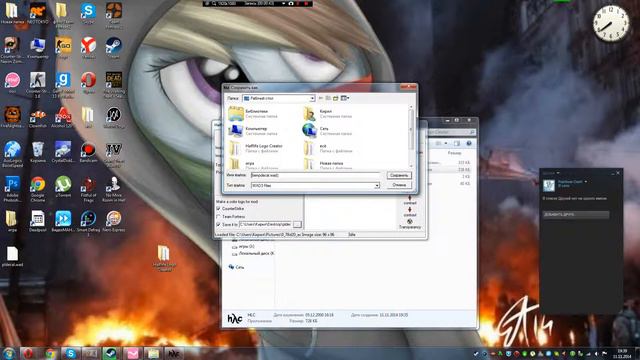Open the Opera desktop shortcut
The height and width of the screenshot is (360, 640).
click(88, 83)
